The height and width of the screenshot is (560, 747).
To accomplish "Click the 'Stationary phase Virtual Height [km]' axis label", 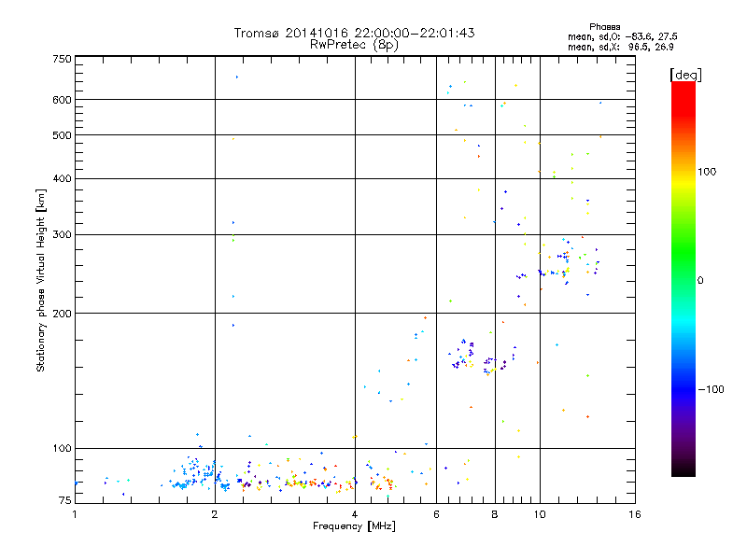I will coord(40,280).
